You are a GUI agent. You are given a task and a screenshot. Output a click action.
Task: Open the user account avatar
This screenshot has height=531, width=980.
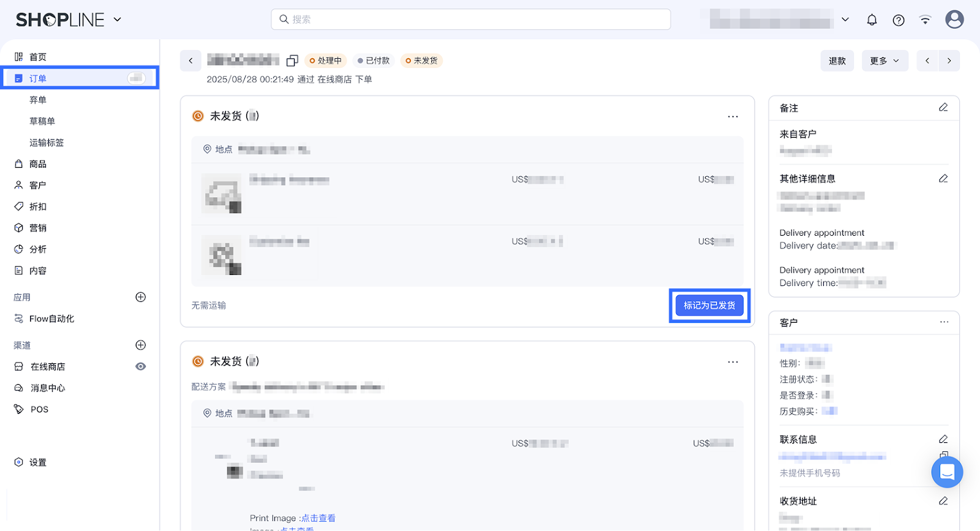click(x=954, y=20)
